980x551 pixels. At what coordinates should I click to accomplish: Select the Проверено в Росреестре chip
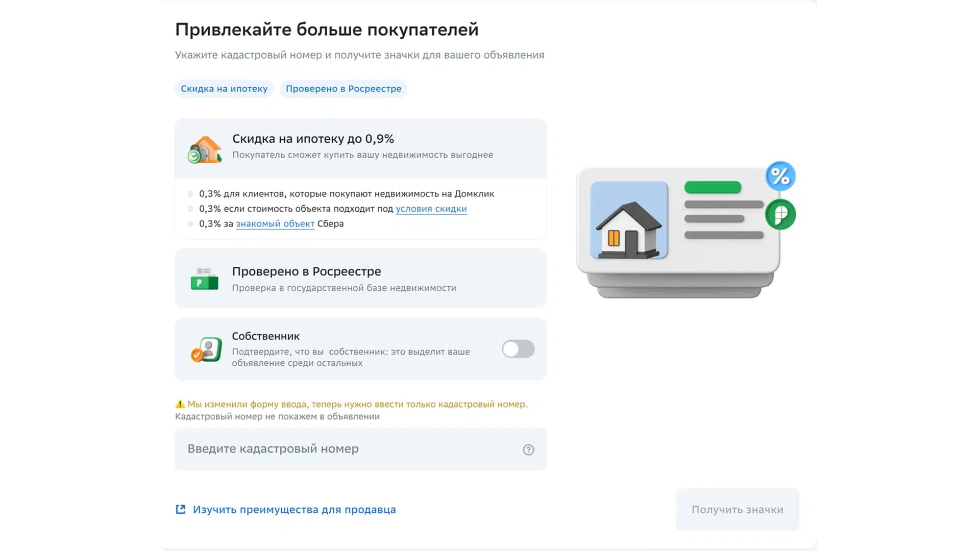point(344,89)
